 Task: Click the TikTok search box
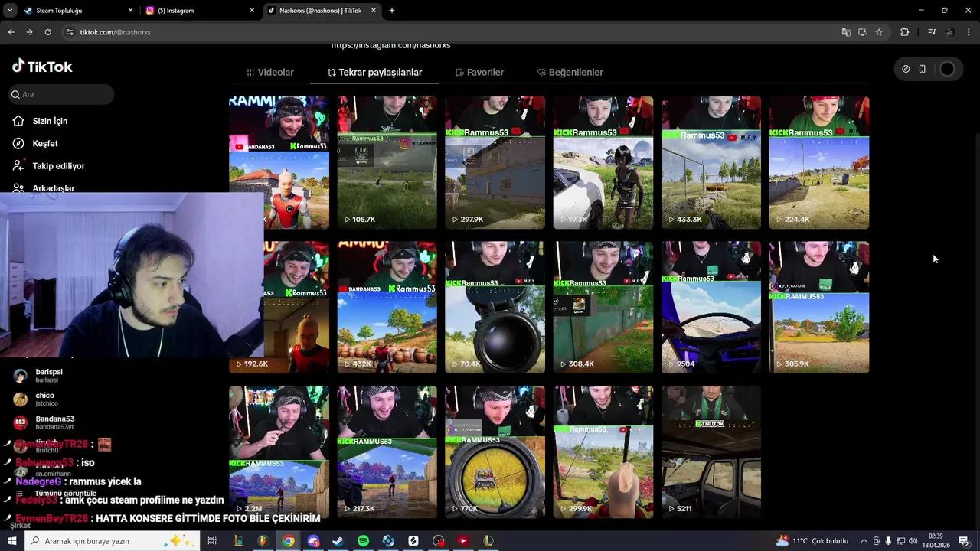(x=61, y=94)
